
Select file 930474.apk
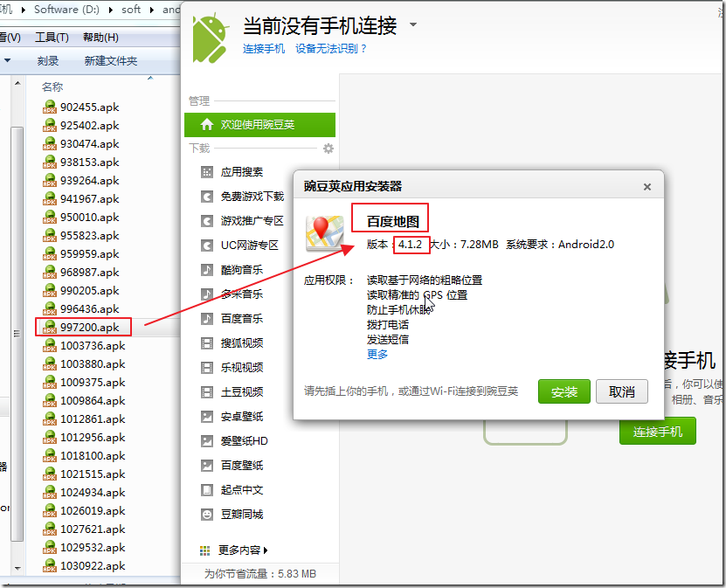coord(89,144)
